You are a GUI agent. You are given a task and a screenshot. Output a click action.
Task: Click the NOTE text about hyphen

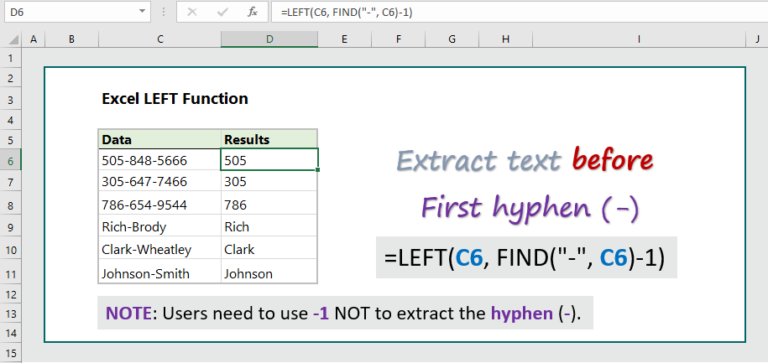pyautogui.click(x=344, y=313)
